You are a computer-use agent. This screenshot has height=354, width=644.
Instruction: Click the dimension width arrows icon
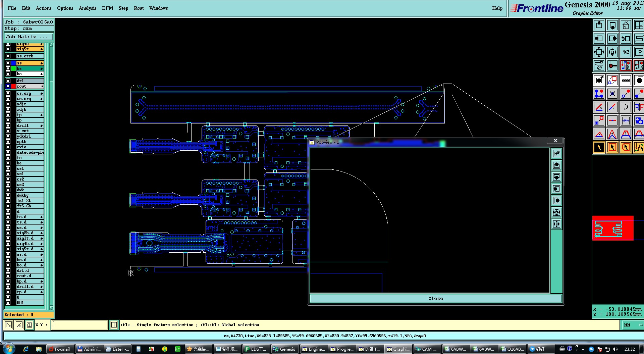click(x=626, y=120)
